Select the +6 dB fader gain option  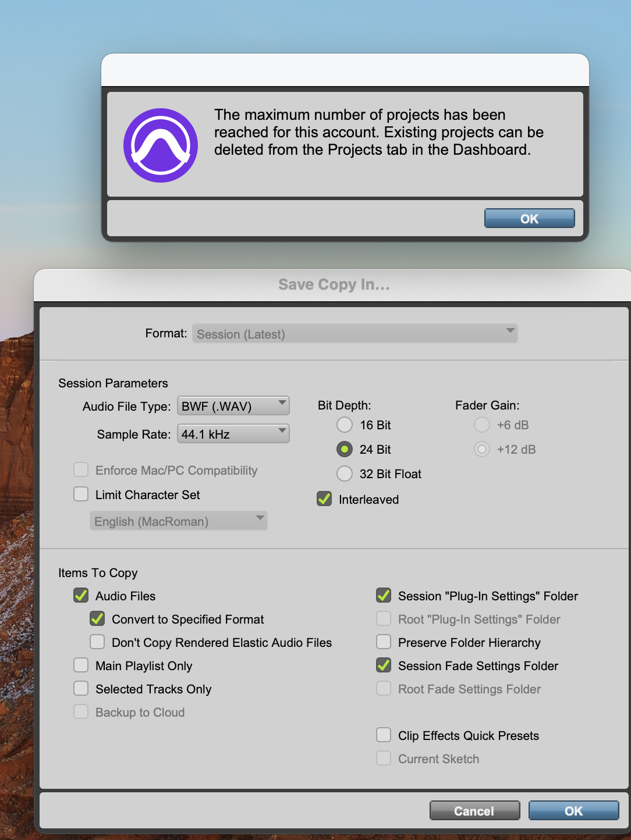point(482,425)
